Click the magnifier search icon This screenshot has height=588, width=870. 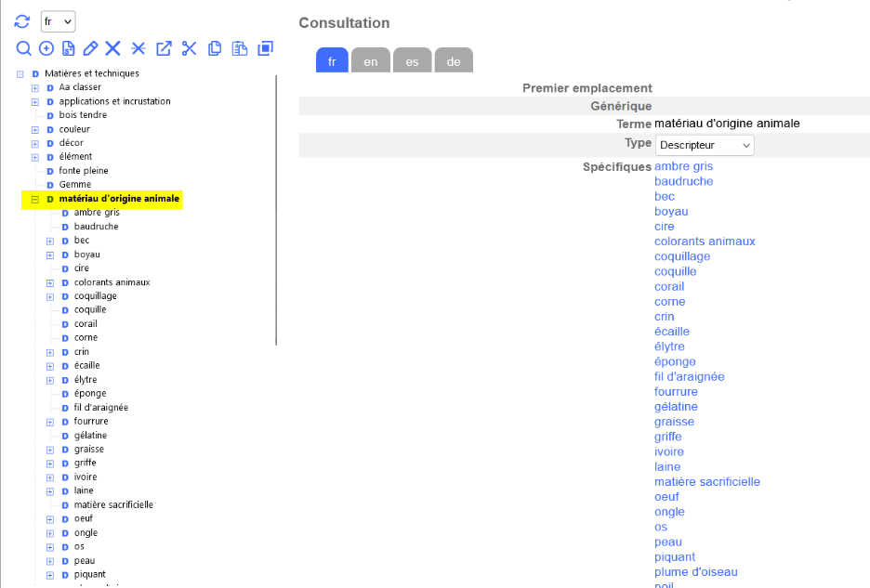(24, 48)
